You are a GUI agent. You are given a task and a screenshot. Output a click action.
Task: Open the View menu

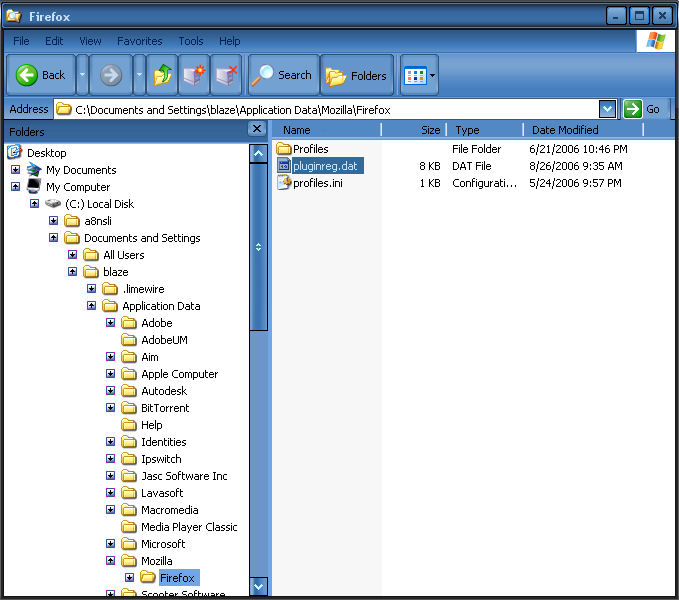coord(90,41)
